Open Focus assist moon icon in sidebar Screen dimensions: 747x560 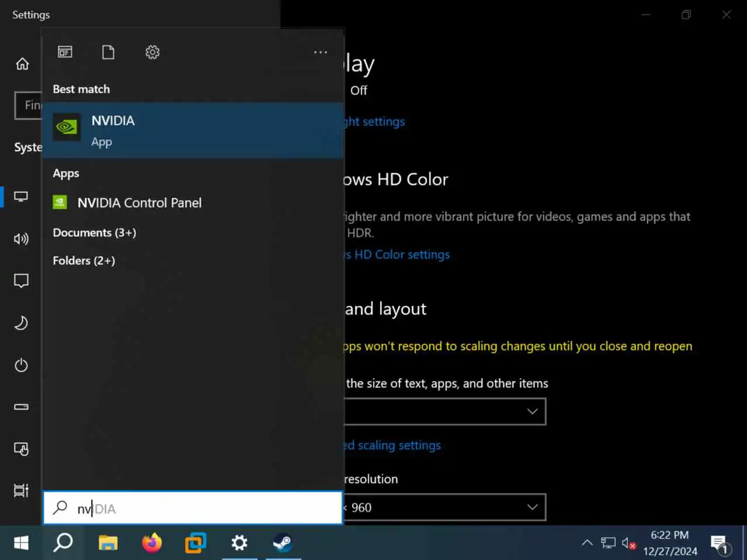pos(21,323)
